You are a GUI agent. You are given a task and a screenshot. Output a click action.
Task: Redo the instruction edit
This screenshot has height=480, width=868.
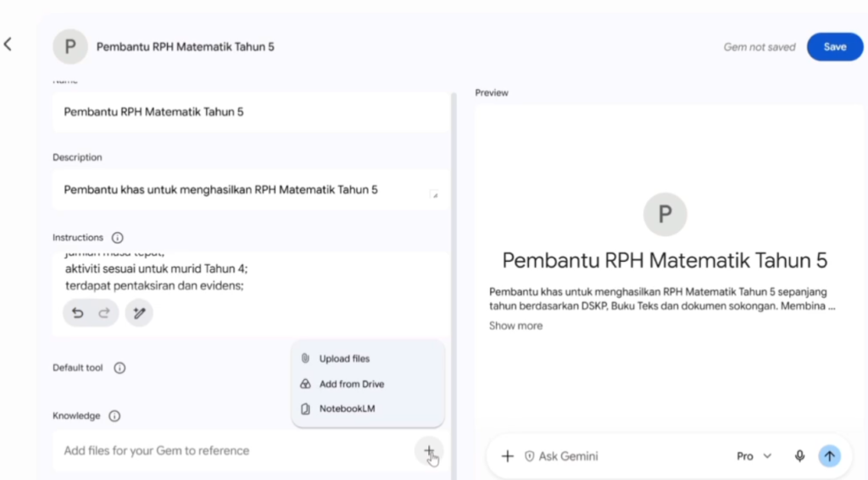(x=104, y=313)
